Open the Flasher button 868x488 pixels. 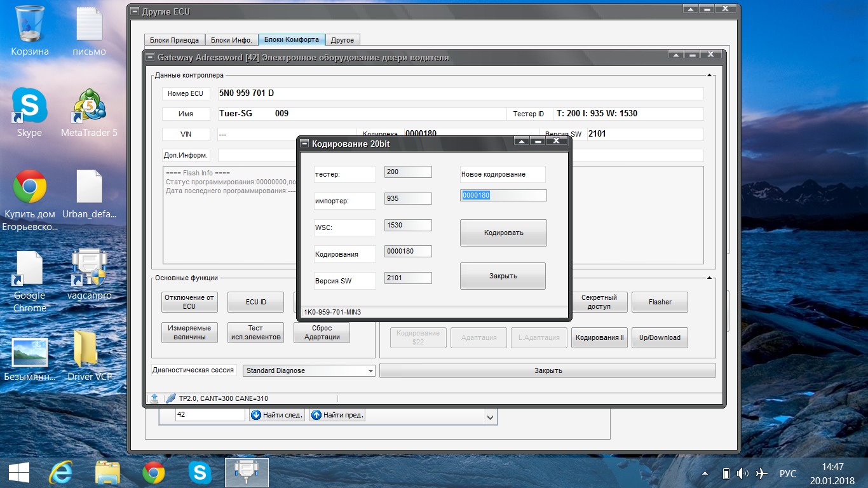pos(660,302)
